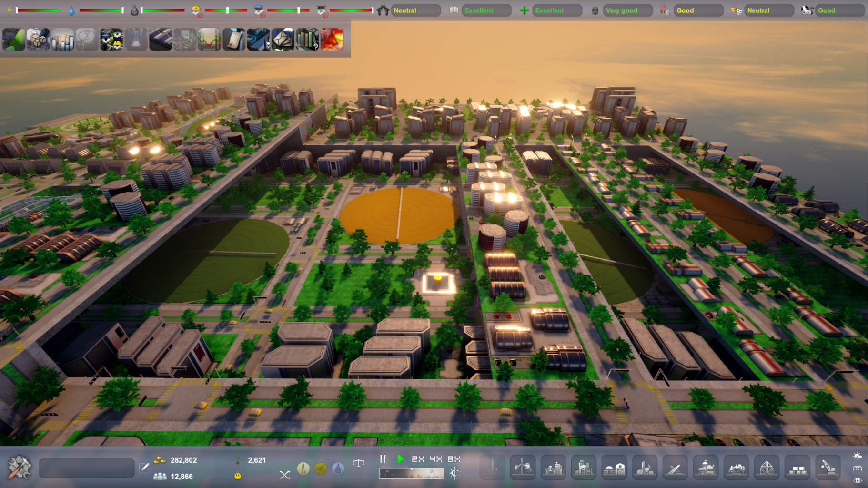Open the greenhouse frame build category
This screenshot has width=868, height=488.
pos(767,467)
